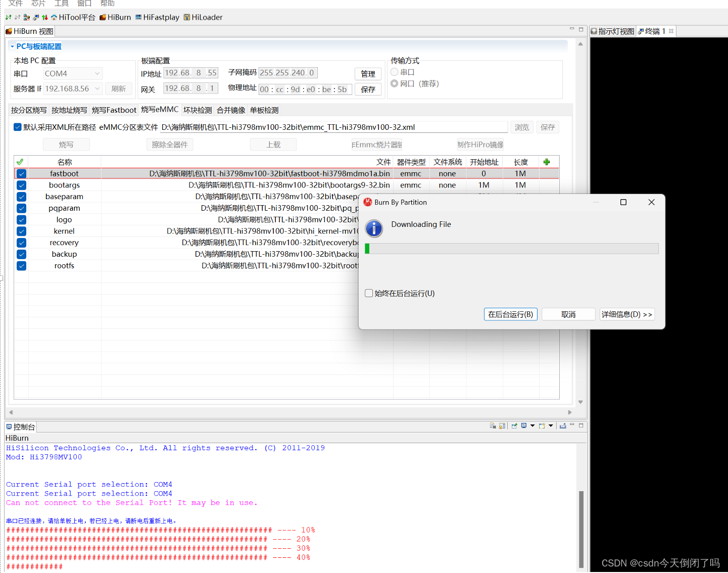Minimize the HiBurn view panel
Screen dimensions: 728x573
coord(572,29)
